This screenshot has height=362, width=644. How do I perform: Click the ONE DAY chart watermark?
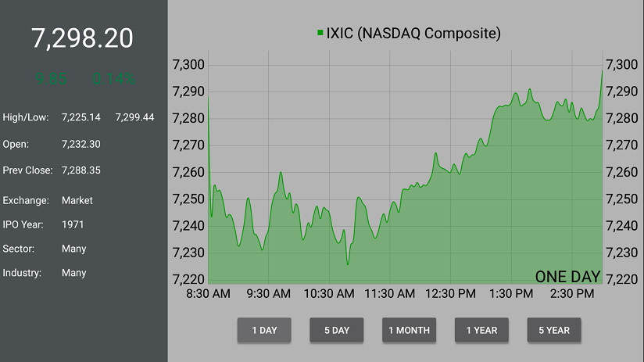(x=567, y=277)
